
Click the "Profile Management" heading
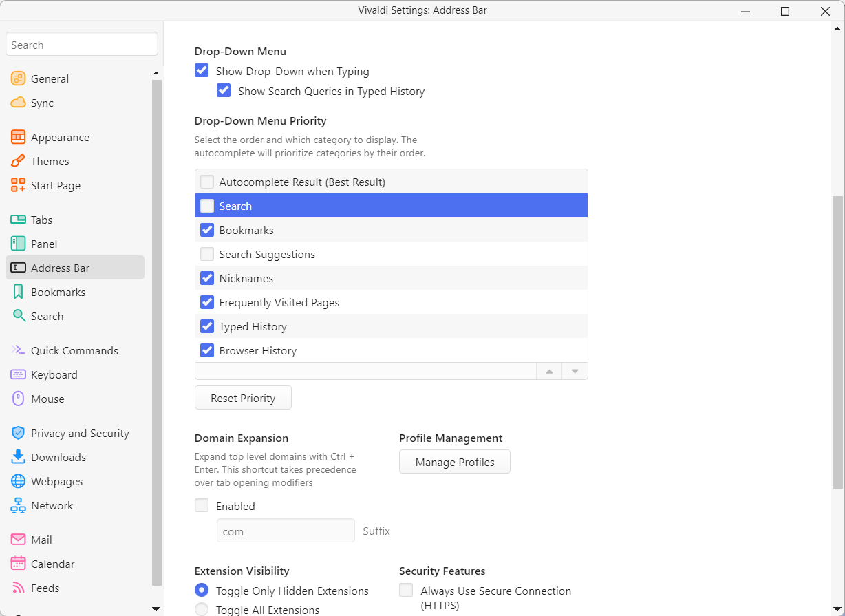point(451,438)
